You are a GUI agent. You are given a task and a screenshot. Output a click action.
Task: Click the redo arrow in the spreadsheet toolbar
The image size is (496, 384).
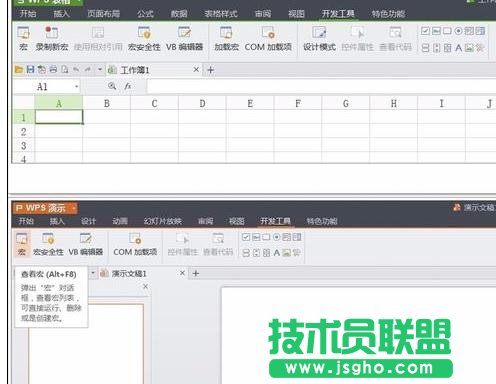pyautogui.click(x=88, y=69)
